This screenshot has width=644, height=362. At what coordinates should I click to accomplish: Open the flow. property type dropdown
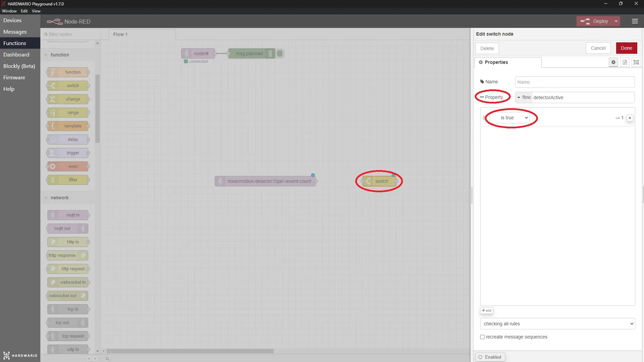(524, 97)
